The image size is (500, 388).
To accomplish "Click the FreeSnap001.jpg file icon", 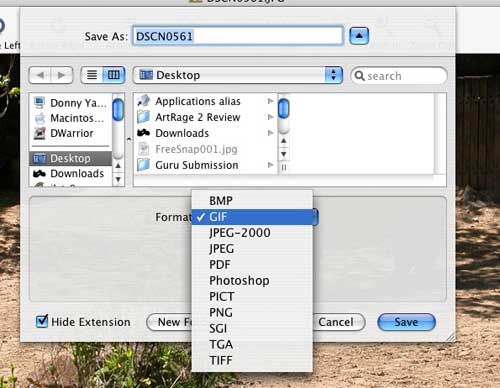I will [x=144, y=149].
